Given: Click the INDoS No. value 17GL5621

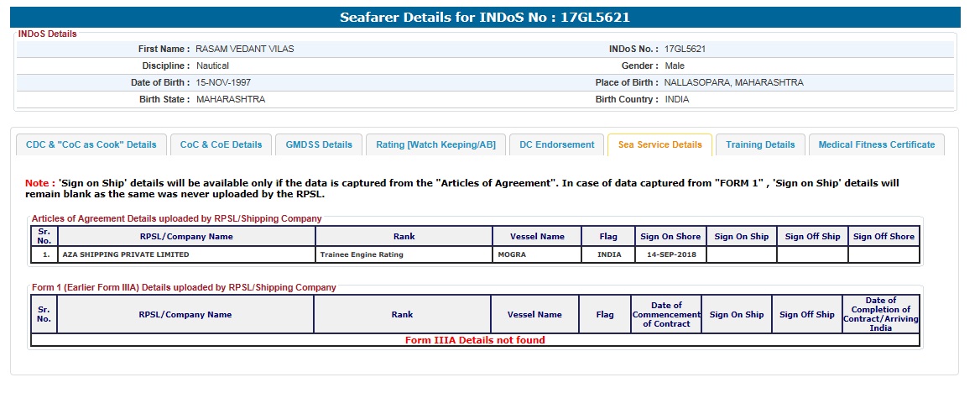Looking at the screenshot, I should pyautogui.click(x=685, y=49).
